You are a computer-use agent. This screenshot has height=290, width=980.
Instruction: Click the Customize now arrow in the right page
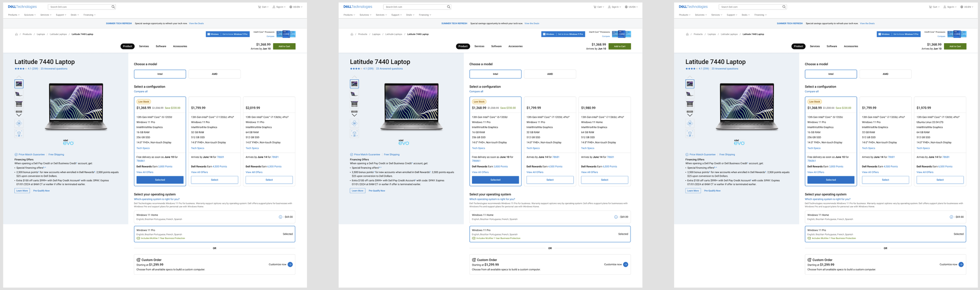[x=961, y=264]
